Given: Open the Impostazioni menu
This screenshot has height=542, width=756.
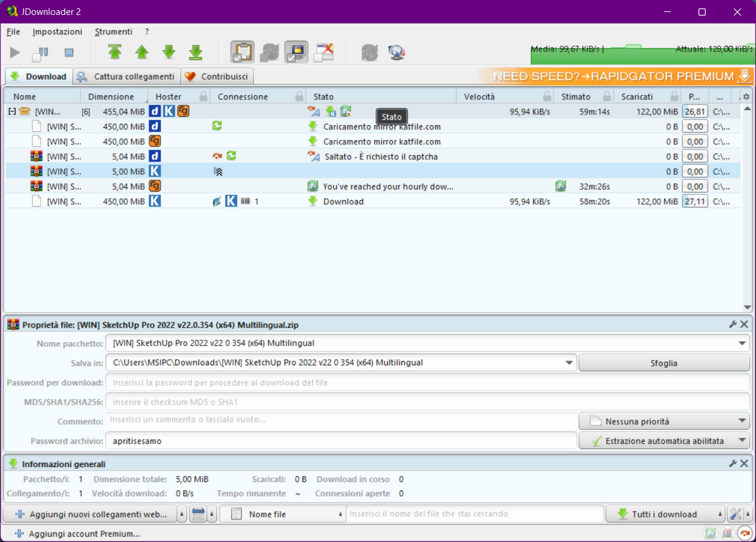Looking at the screenshot, I should tap(58, 32).
